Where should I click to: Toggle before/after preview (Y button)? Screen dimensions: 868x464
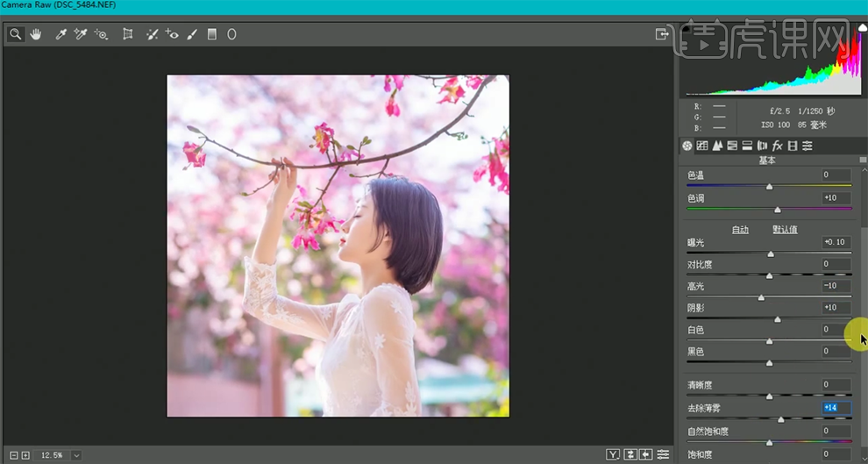click(613, 454)
